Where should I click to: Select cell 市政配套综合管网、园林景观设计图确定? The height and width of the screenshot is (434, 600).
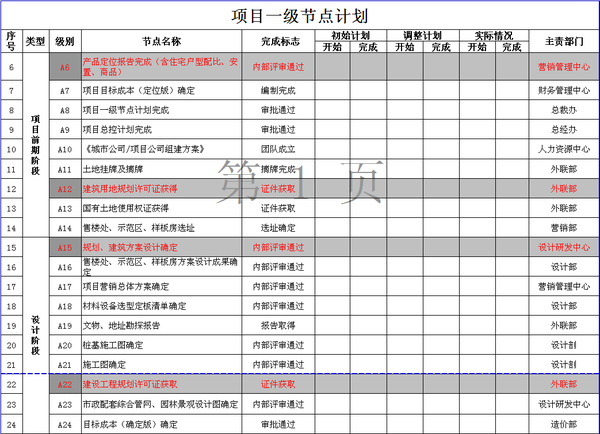[x=161, y=404]
